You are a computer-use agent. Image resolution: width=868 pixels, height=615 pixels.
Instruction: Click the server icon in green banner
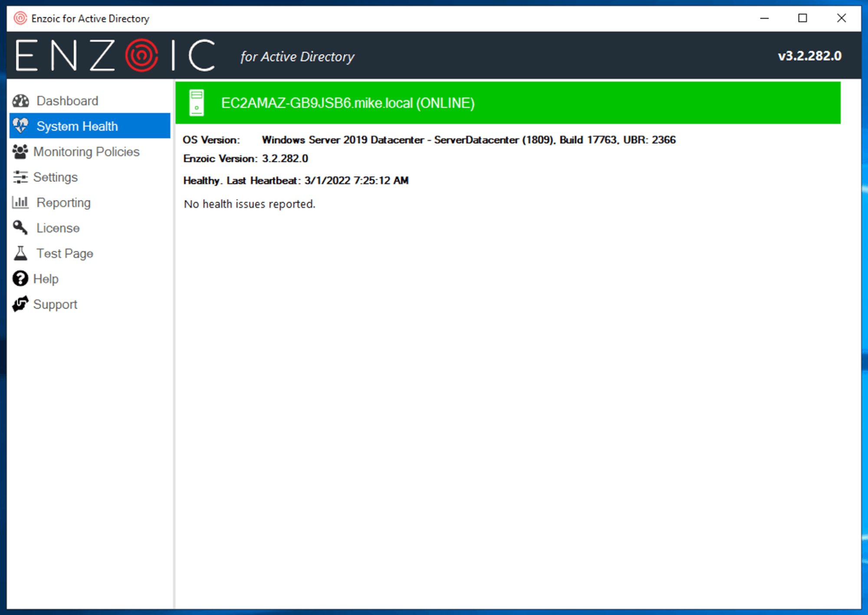(197, 103)
